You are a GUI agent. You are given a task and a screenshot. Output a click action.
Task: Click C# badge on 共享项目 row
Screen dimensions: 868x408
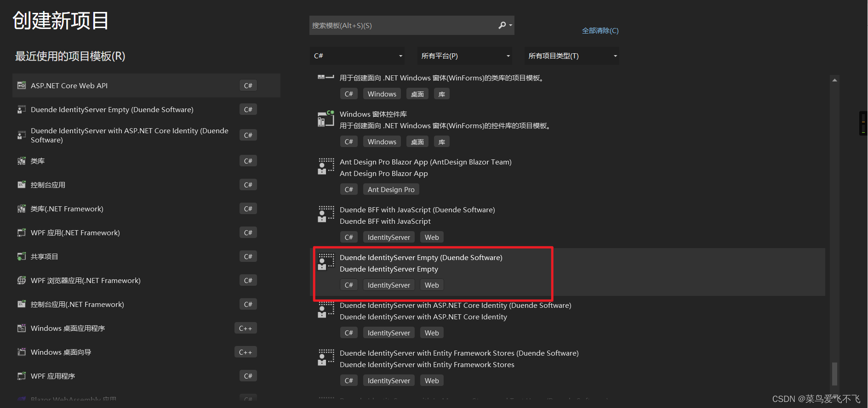click(248, 256)
